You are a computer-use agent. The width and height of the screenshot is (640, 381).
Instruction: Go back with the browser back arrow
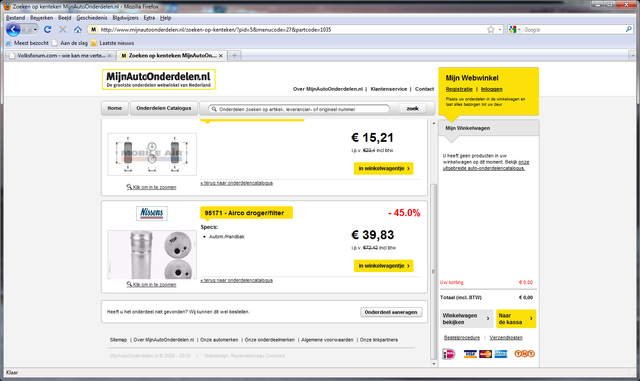coord(13,29)
